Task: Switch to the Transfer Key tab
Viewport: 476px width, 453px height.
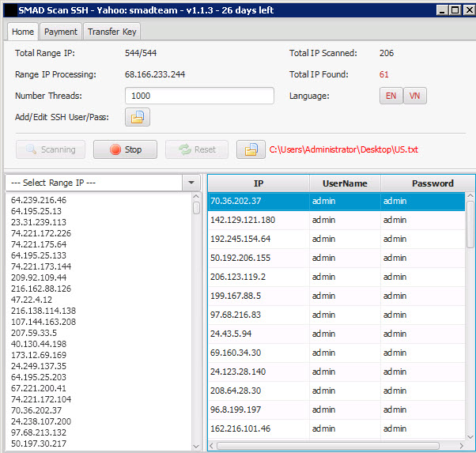Action: click(x=111, y=32)
